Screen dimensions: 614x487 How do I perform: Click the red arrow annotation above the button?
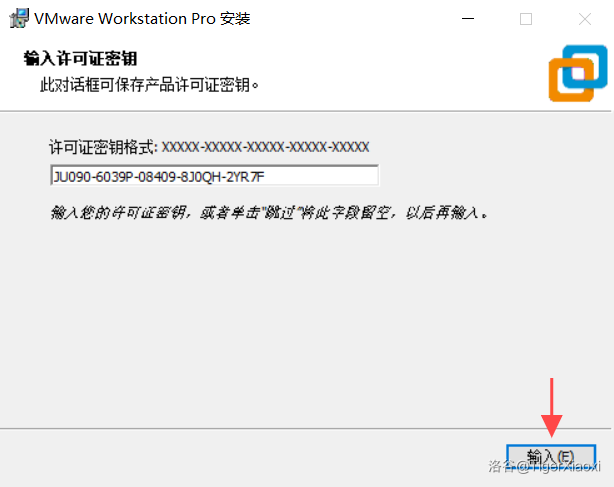pos(552,408)
